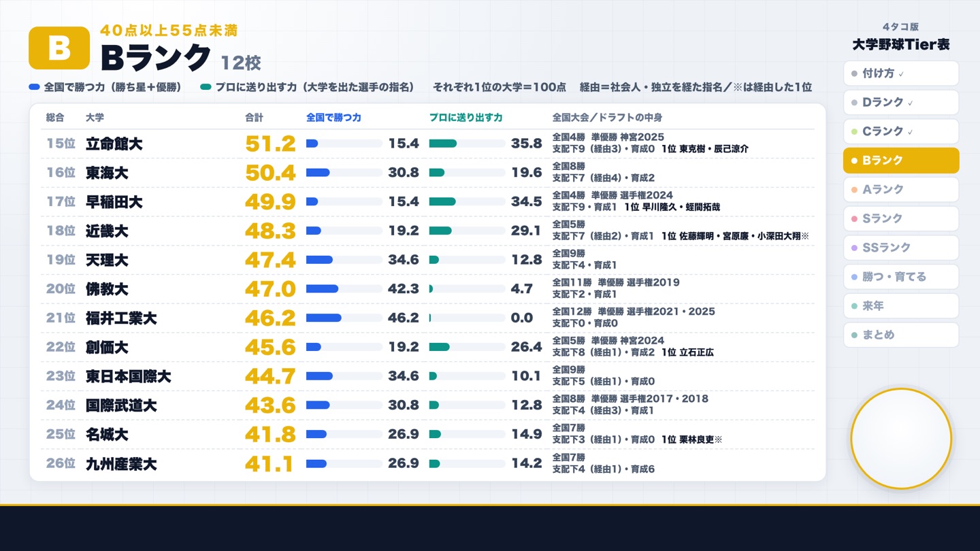980x551 pixels.
Task: Open the 来年 sidebar section
Action: 900,306
